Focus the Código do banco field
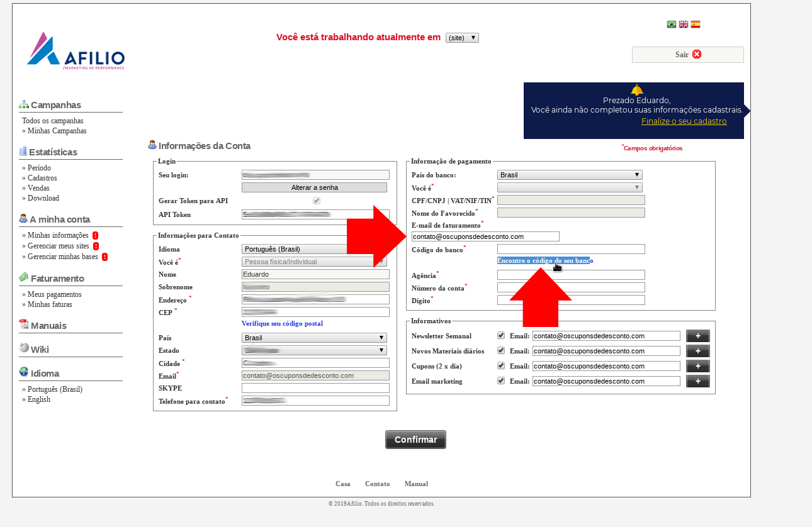 coord(571,249)
